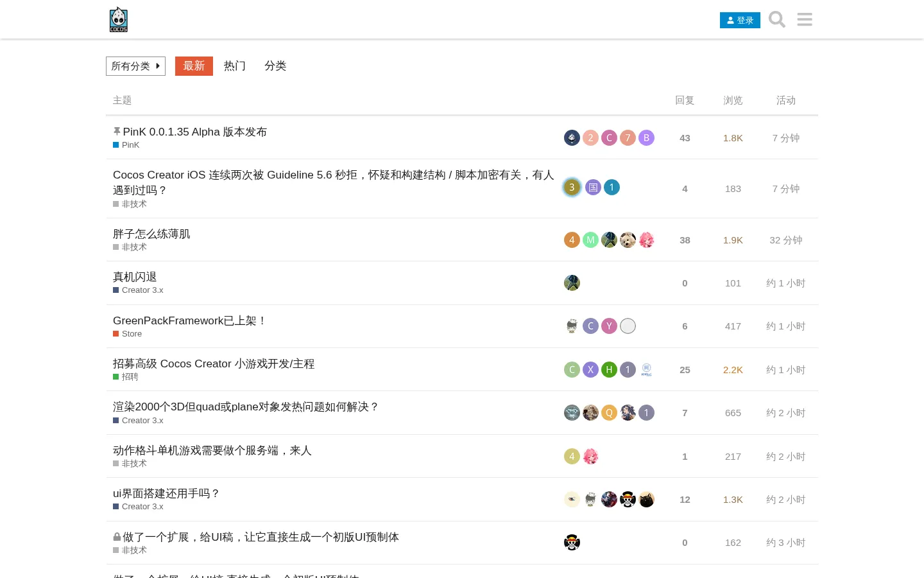The height and width of the screenshot is (578, 924).
Task: Click the pink flower avatar in 动作格斗 row
Action: tap(590, 456)
